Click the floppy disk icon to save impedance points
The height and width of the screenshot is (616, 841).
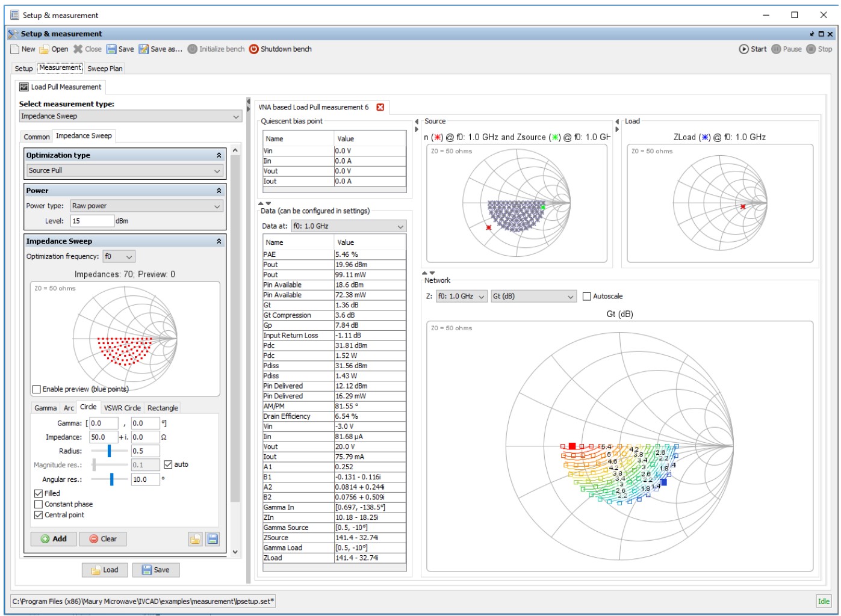pyautogui.click(x=213, y=539)
